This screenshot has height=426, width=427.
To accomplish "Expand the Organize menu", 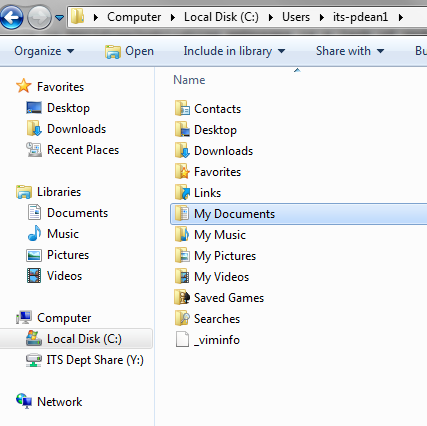I will click(44, 51).
